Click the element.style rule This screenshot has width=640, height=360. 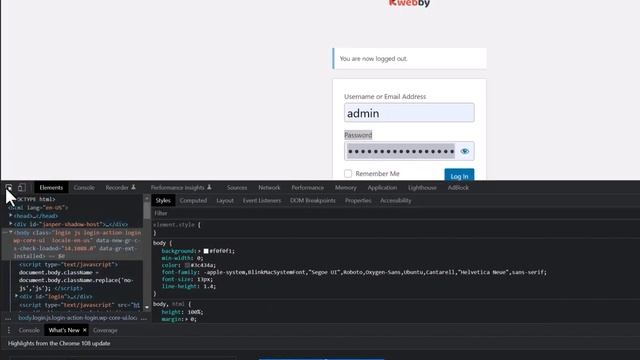click(x=176, y=225)
